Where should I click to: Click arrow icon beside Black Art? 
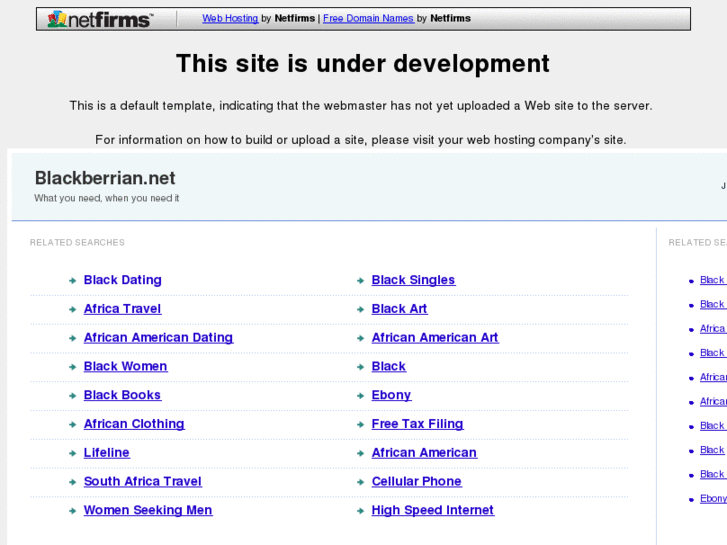[x=360, y=309]
